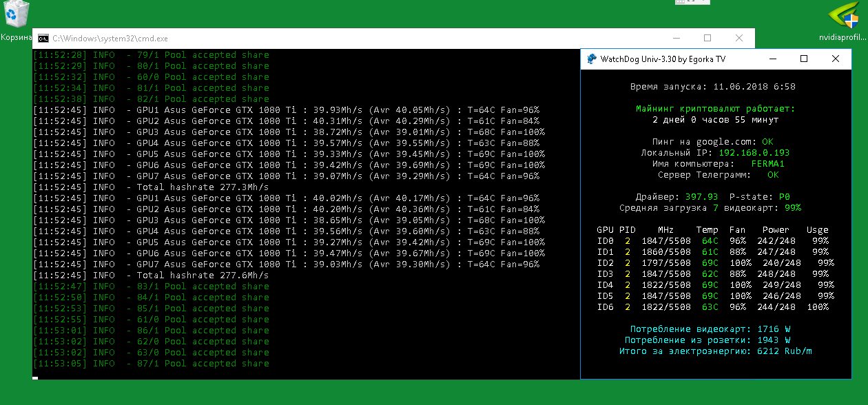Click the computer name FERMA1
Image resolution: width=868 pixels, height=405 pixels.
(x=768, y=164)
